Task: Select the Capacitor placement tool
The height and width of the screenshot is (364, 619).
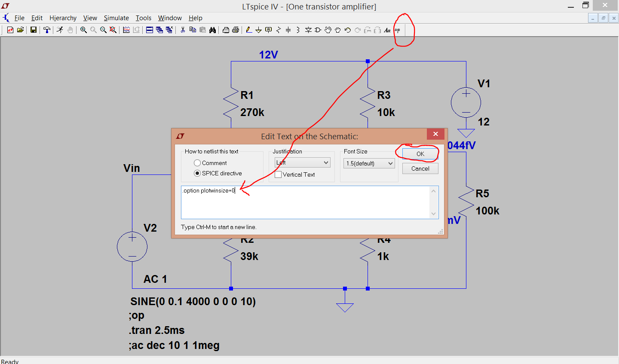Action: pyautogui.click(x=288, y=30)
